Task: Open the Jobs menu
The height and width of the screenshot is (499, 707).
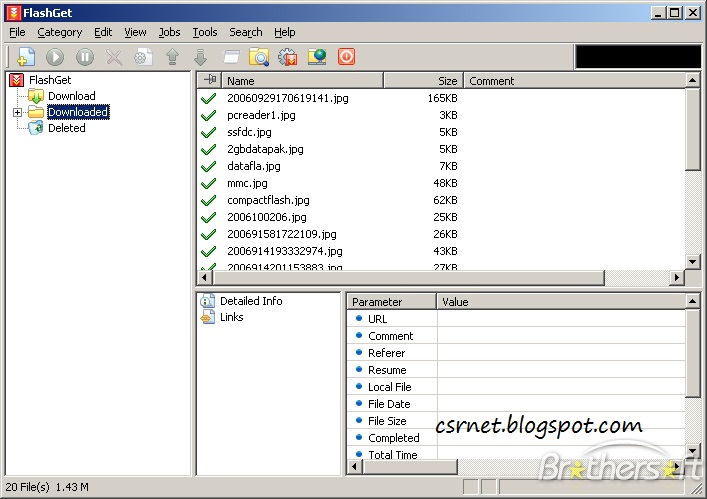Action: (x=169, y=32)
